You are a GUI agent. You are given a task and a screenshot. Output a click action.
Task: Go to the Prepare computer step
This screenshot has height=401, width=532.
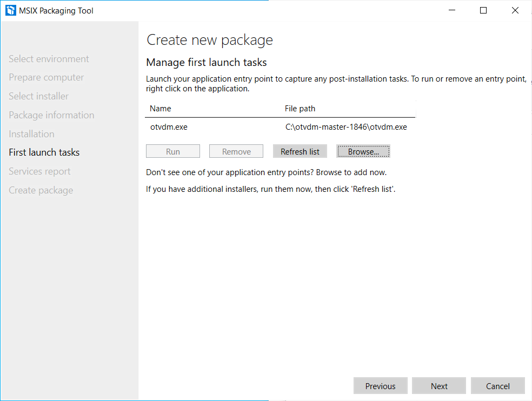tap(46, 77)
